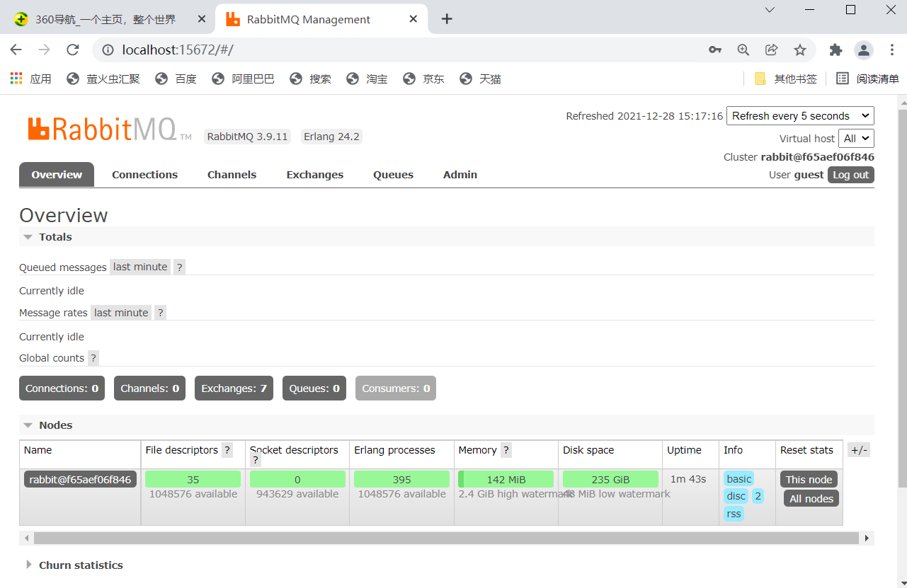
Task: Open the 其他书签 folder
Action: tap(785, 79)
